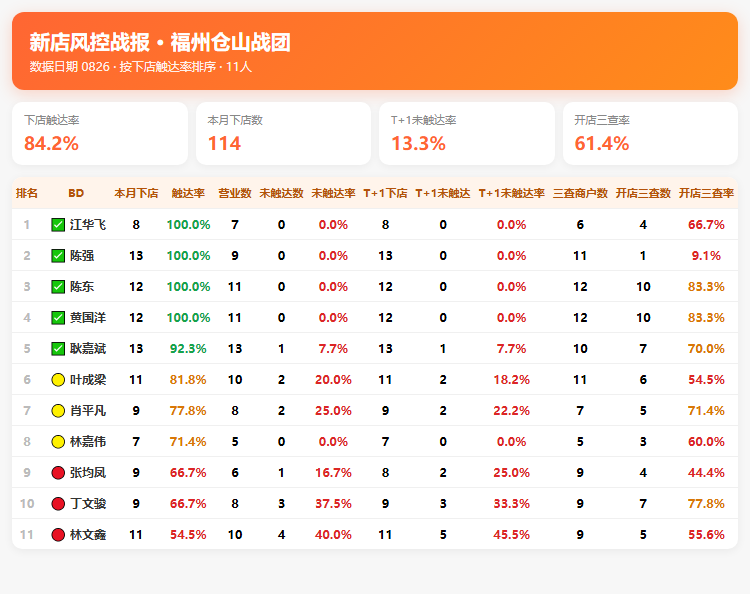Click the green check icon beside 陈东

tap(58, 286)
